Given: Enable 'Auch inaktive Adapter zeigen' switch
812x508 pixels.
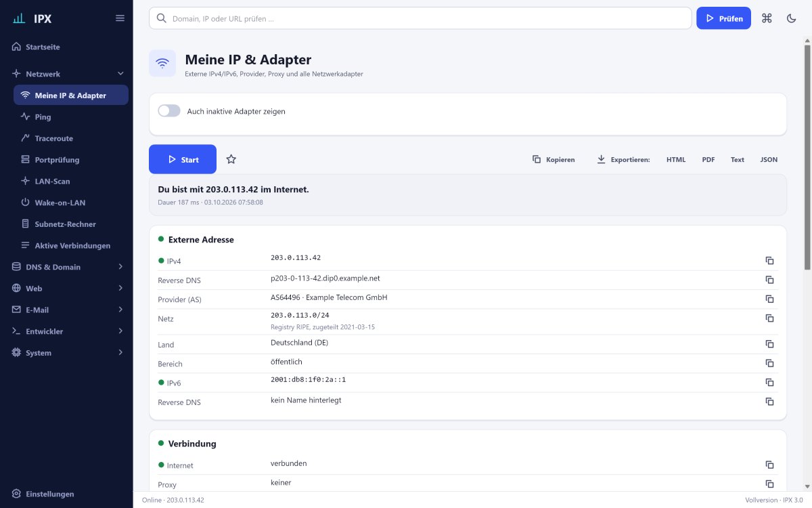Looking at the screenshot, I should [169, 111].
